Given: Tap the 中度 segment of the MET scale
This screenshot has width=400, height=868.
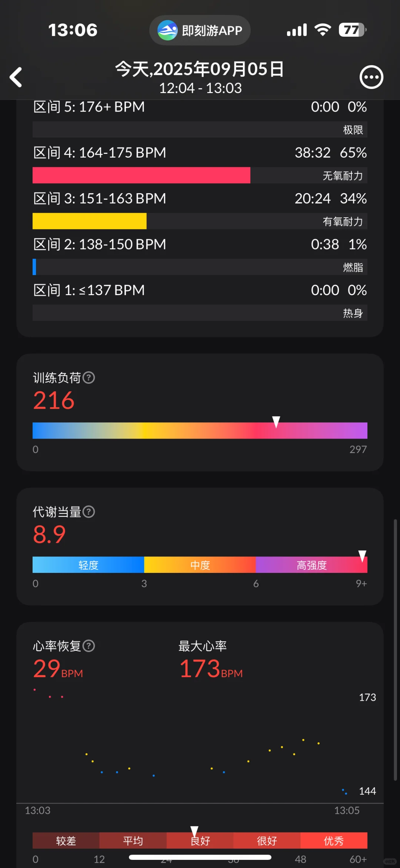Looking at the screenshot, I should pos(200,565).
